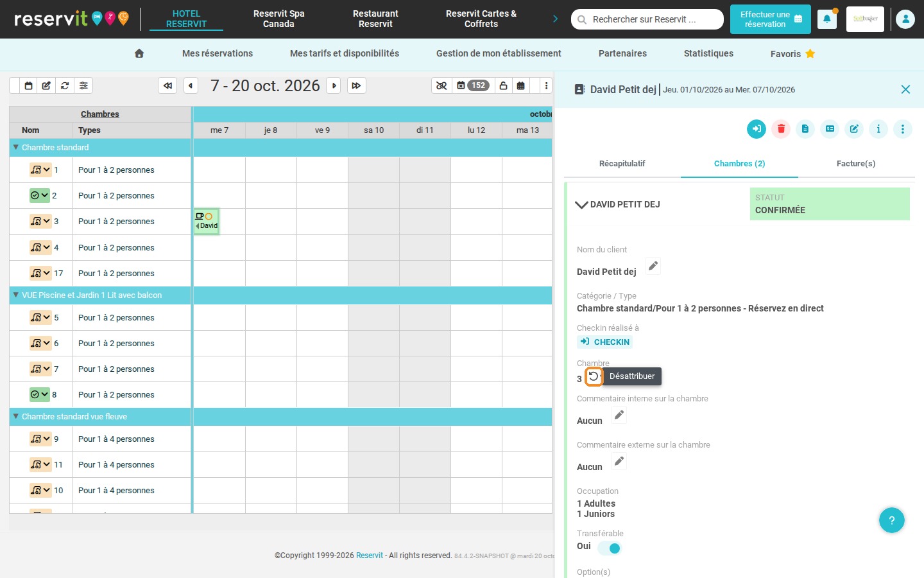Open planning filter sliders icon
Viewport: 924px width, 578px height.
(x=83, y=85)
